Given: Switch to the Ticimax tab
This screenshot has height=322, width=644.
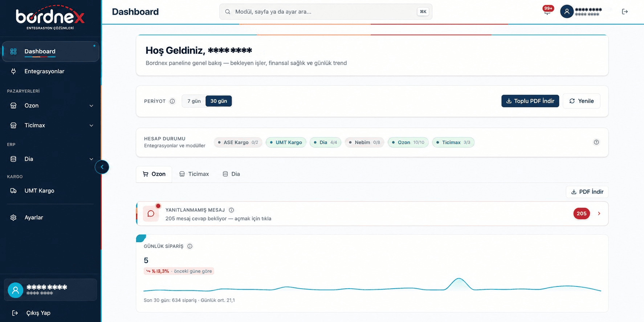Looking at the screenshot, I should pos(194,174).
